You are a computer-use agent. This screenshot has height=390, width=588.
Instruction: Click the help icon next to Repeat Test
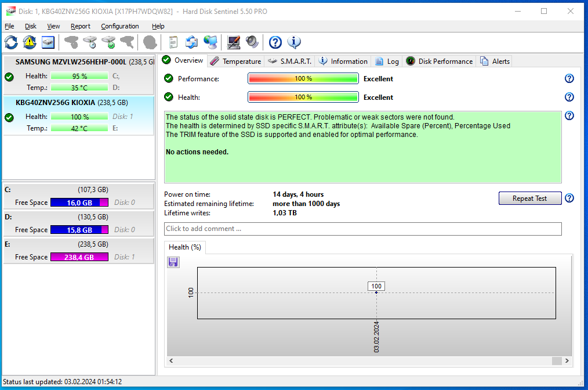pos(569,198)
